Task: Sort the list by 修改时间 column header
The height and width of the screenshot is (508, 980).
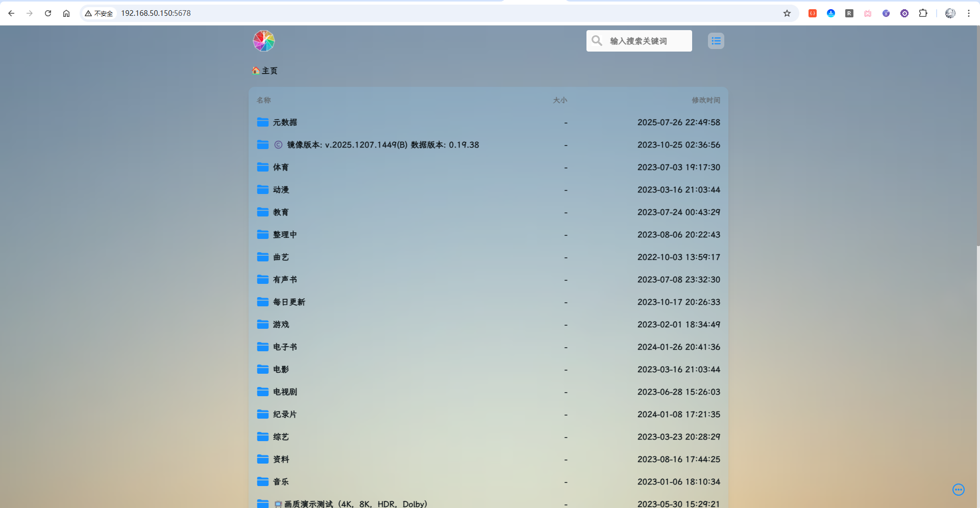Action: (706, 101)
